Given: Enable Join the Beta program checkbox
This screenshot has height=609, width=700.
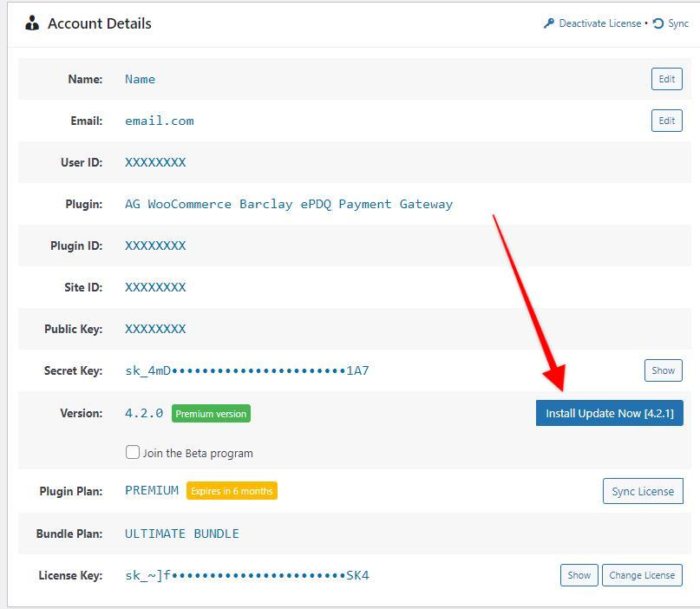Looking at the screenshot, I should tap(133, 452).
